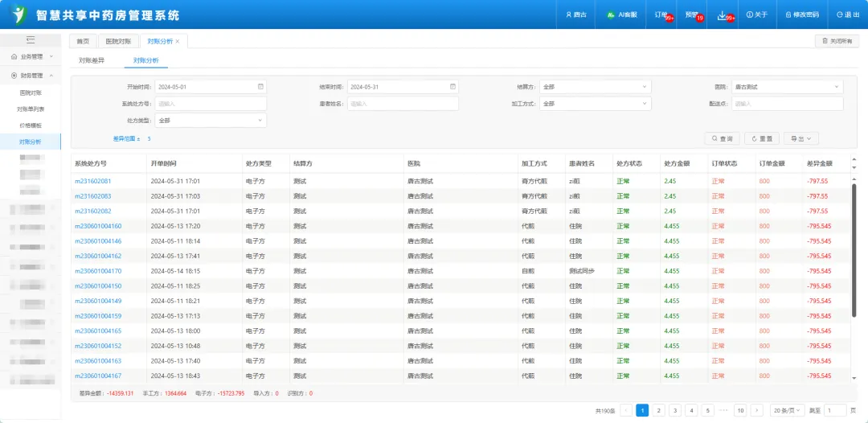868x423 pixels.
Task: Switch to the 医院对账 page tab
Action: click(x=118, y=41)
